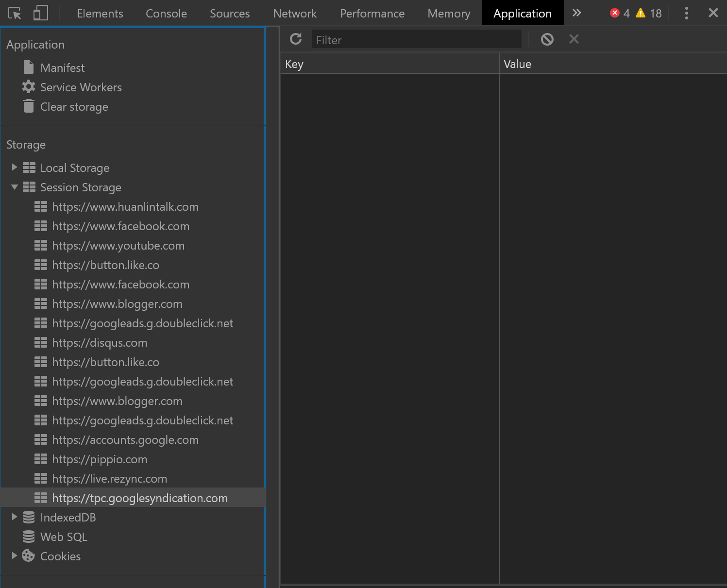Image resolution: width=727 pixels, height=588 pixels.
Task: Select the disqus.com session storage entry
Action: click(x=100, y=342)
